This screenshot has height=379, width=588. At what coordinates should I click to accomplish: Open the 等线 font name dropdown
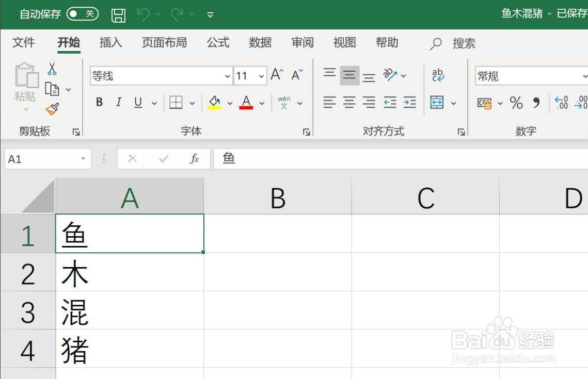227,76
